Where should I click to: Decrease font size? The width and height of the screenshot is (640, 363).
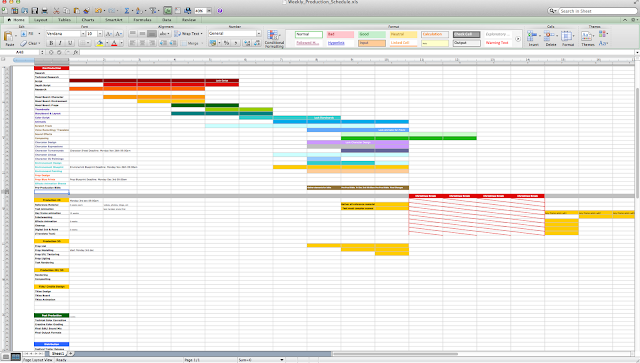click(x=119, y=33)
